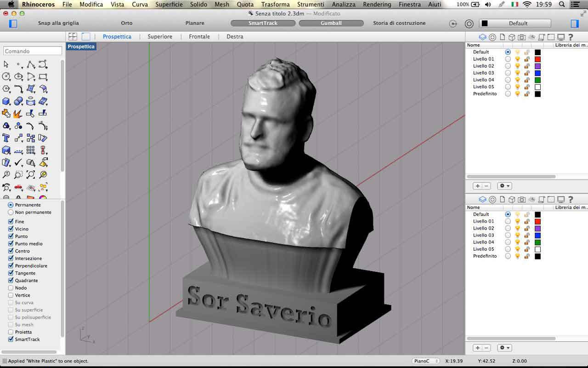Click the Zoom Window icon
Image resolution: width=588 pixels, height=368 pixels.
tap(18, 174)
